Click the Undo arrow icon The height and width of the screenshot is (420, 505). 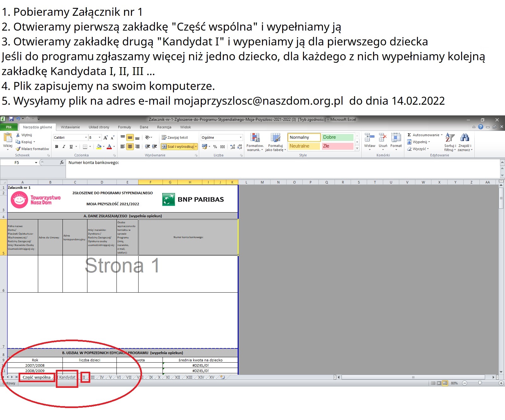pos(18,119)
